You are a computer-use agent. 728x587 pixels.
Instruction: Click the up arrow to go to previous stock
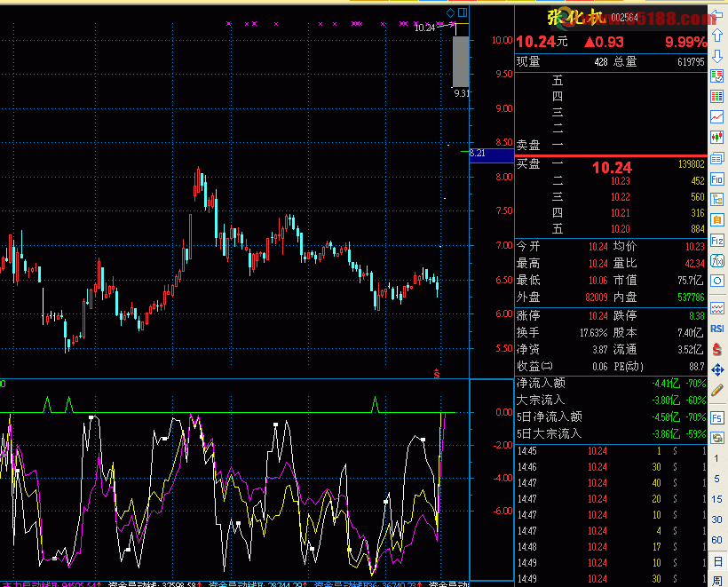717,36
